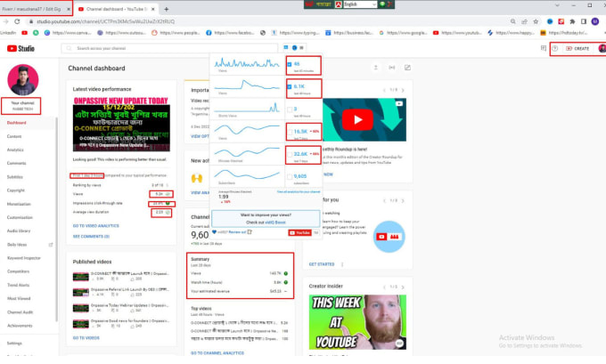Screen dimensions: 606x364
Task: Close the Channel dashboard tab
Action: click(x=153, y=9)
